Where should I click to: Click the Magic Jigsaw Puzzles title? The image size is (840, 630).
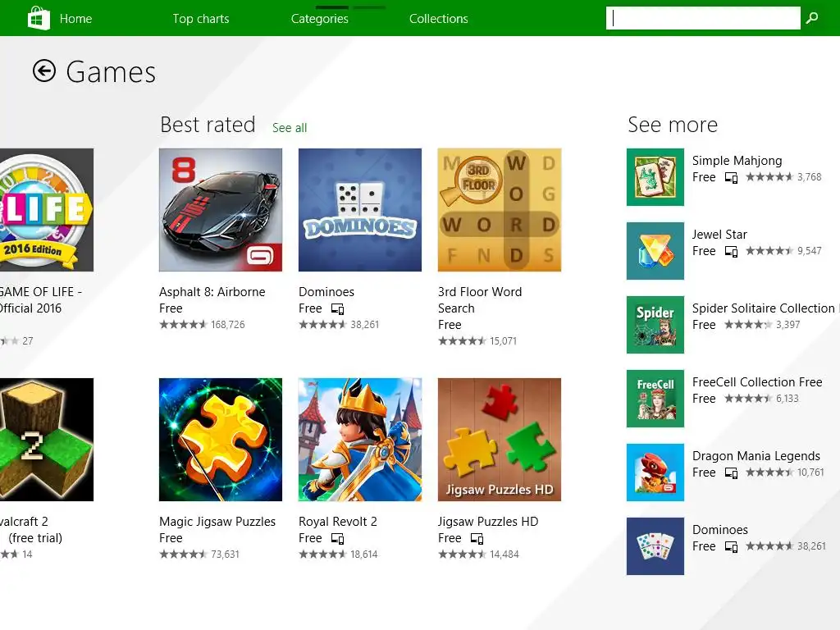[x=217, y=522]
